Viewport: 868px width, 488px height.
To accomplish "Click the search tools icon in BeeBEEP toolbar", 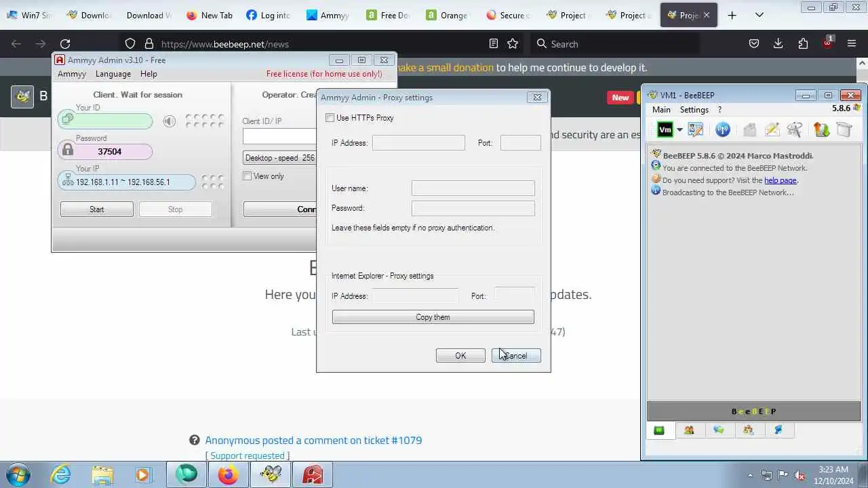I will coord(794,129).
